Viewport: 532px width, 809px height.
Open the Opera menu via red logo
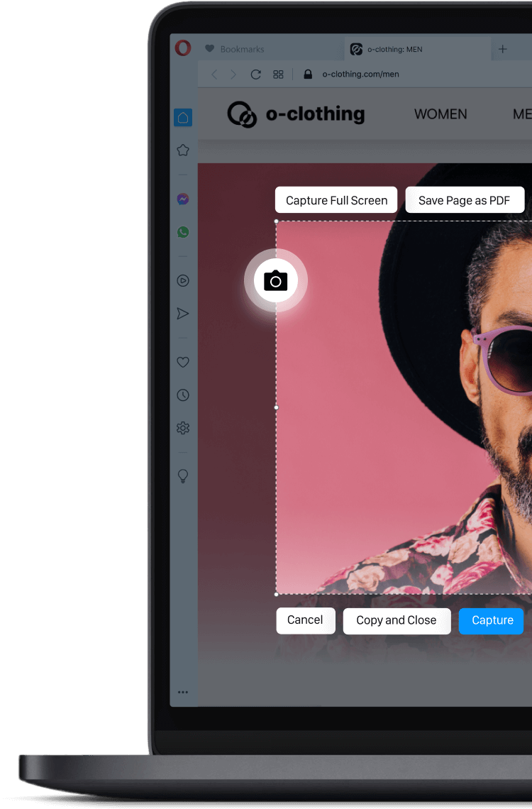click(183, 48)
